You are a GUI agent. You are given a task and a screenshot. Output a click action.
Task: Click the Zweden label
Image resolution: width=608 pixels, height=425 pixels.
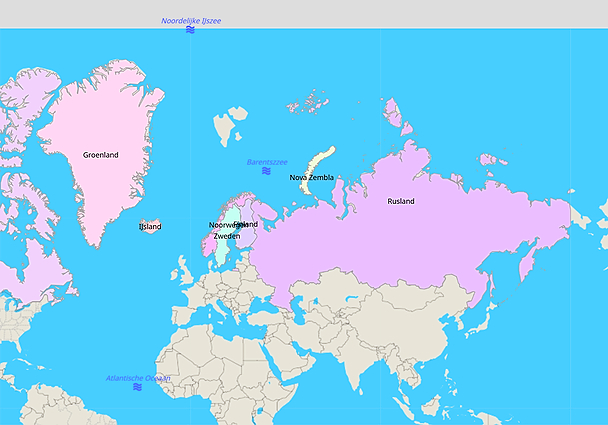click(x=226, y=237)
